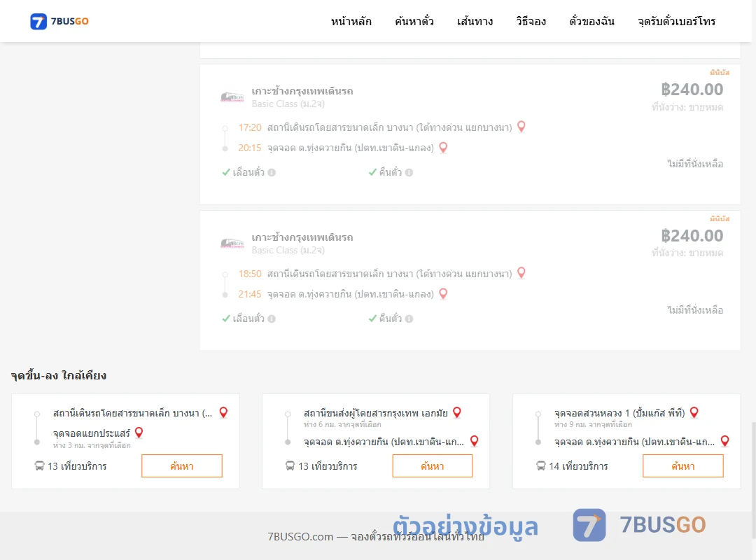756x560 pixels.
Task: Click map pin for 20:15 arrival stop
Action: [443, 148]
